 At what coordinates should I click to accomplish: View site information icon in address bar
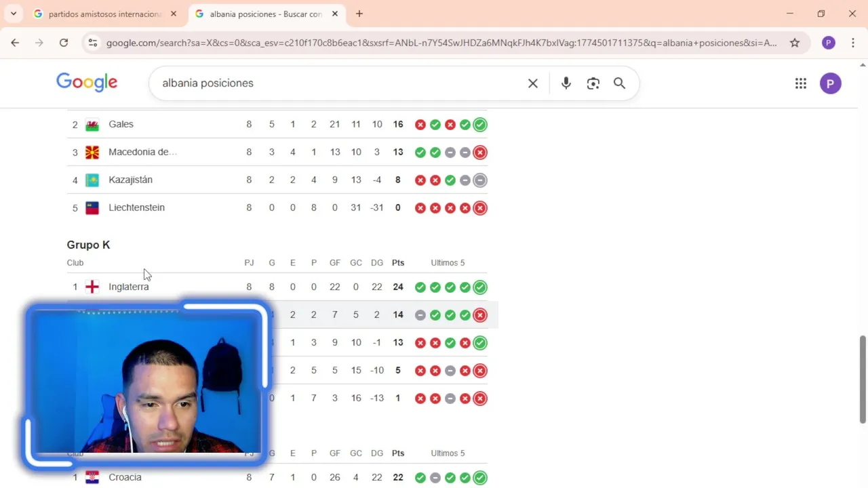click(x=94, y=43)
